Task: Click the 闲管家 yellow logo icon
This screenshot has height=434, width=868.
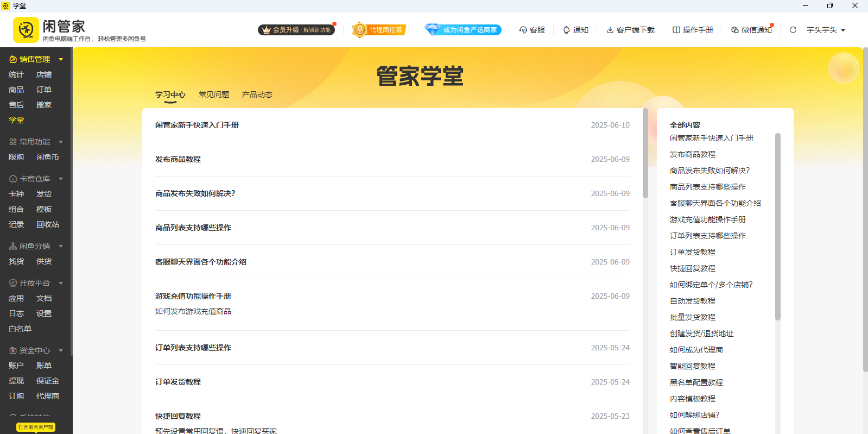Action: tap(26, 30)
